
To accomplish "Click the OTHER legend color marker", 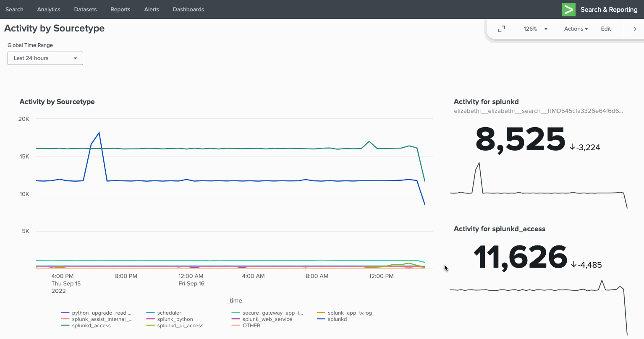I will tap(236, 326).
